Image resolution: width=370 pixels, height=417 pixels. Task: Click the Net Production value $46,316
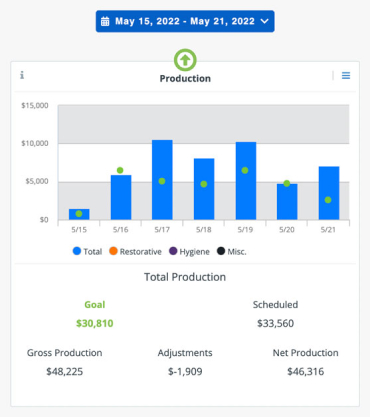[x=306, y=372]
